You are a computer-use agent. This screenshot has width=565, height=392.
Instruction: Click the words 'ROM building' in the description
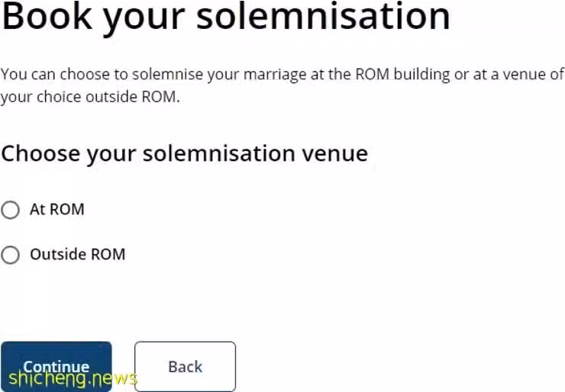coord(403,74)
